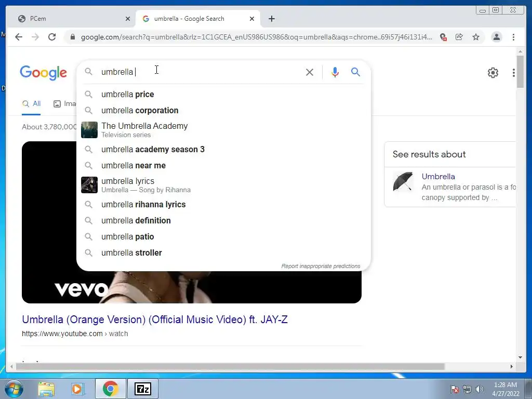The width and height of the screenshot is (532, 399).
Task: Select the umbrella - Google Search tab
Action: [x=198, y=19]
